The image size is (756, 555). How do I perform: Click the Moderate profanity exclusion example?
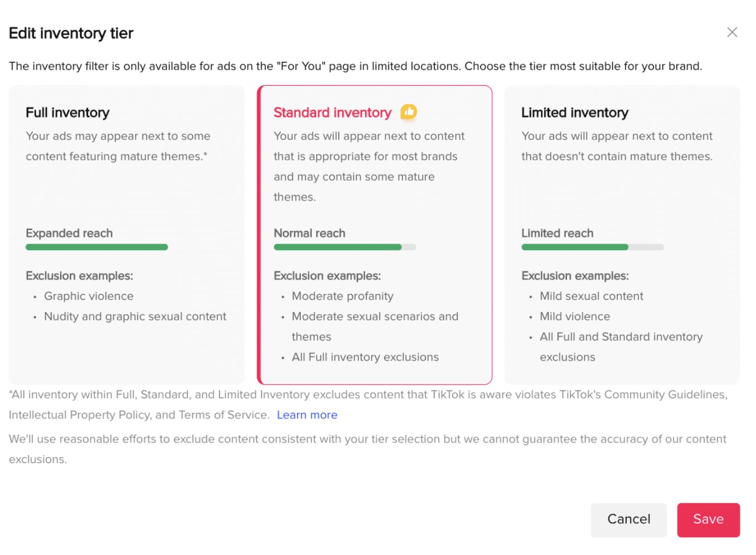click(x=342, y=296)
